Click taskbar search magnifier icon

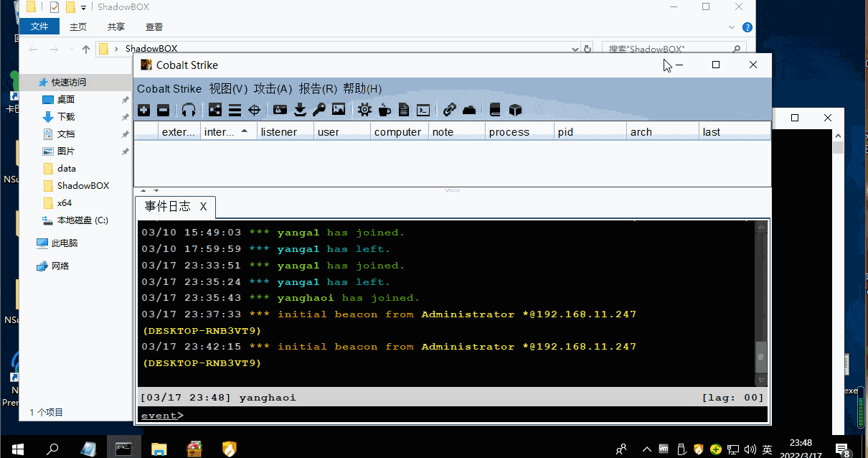pyautogui.click(x=52, y=449)
